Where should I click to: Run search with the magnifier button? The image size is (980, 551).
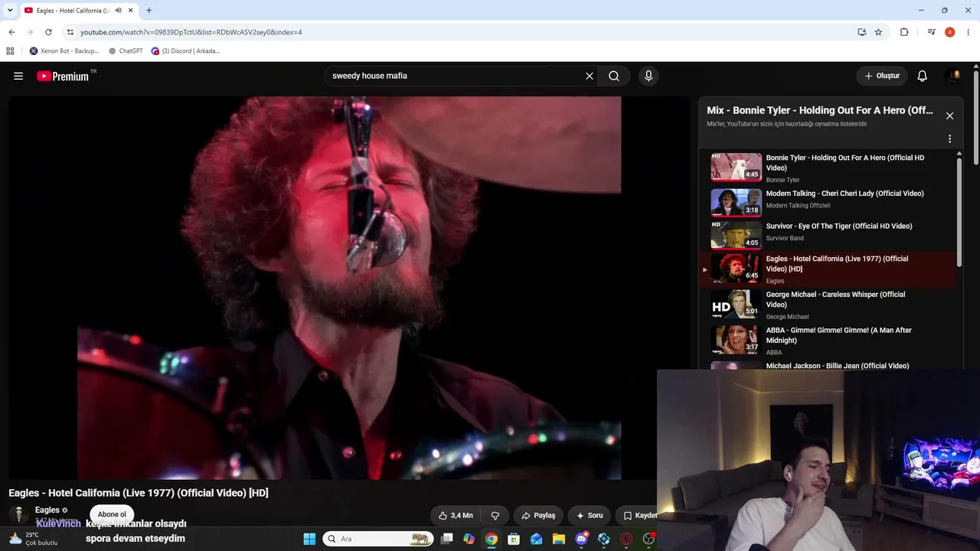614,76
